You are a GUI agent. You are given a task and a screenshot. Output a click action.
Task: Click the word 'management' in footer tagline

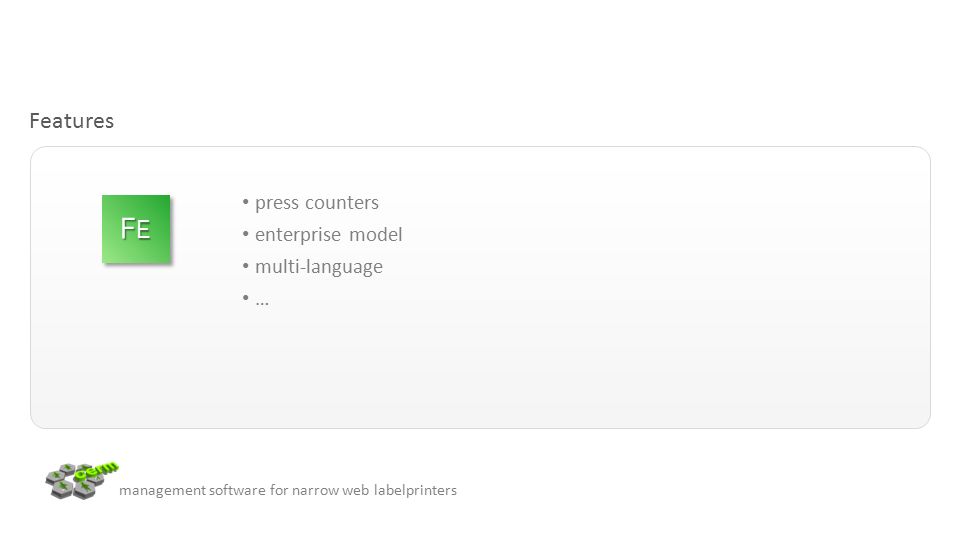click(x=162, y=490)
